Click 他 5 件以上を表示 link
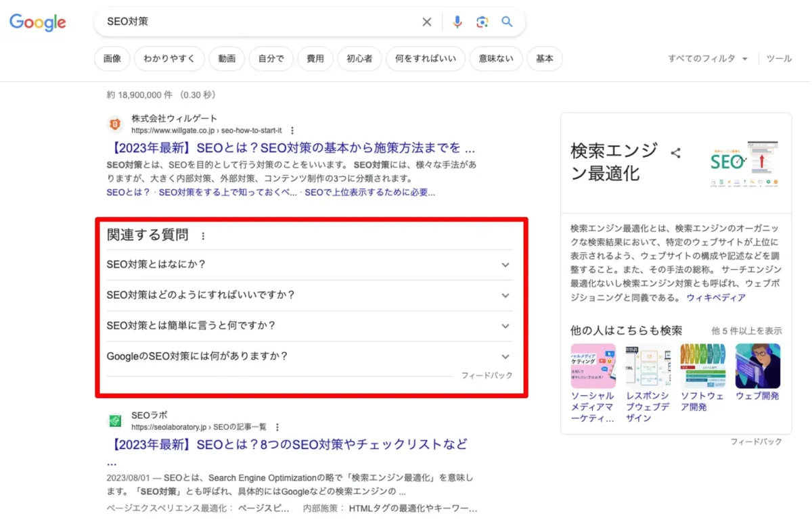 (x=746, y=331)
